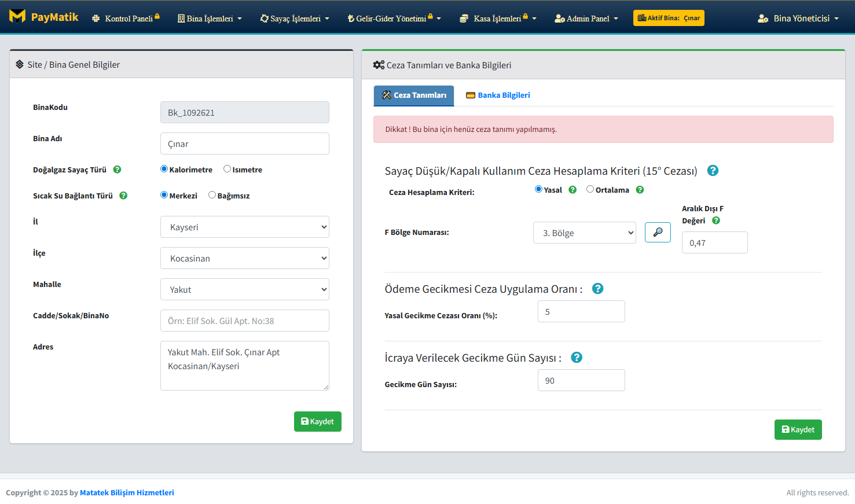
Task: Click help icon next to 15° Cezası heading
Action: (x=713, y=171)
